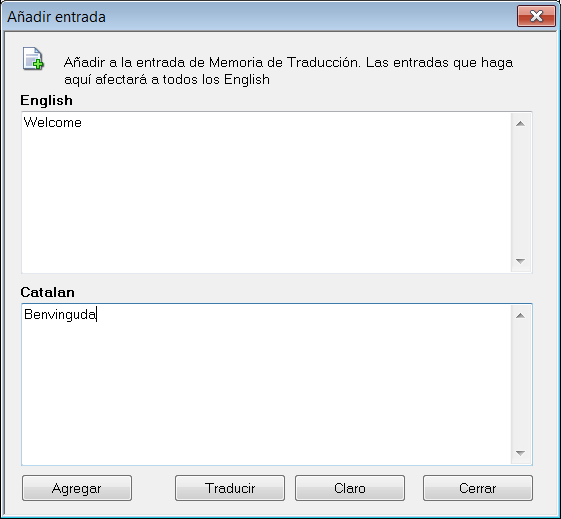Click the Agregar button
561x519 pixels.
click(x=77, y=488)
